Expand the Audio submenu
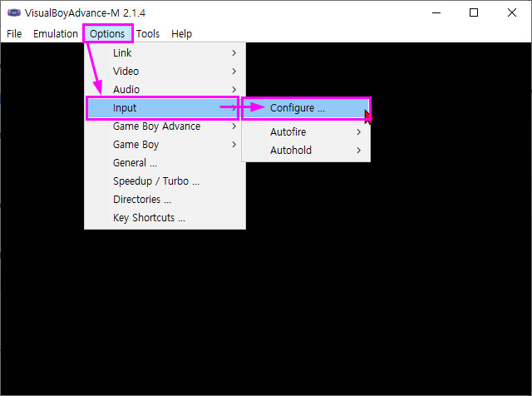This screenshot has width=532, height=396. click(165, 89)
